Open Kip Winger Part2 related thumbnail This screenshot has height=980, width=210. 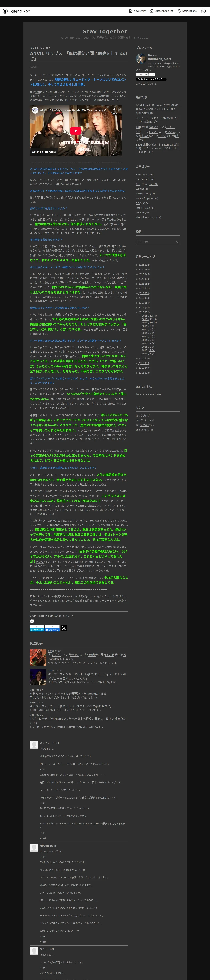(x=38, y=657)
